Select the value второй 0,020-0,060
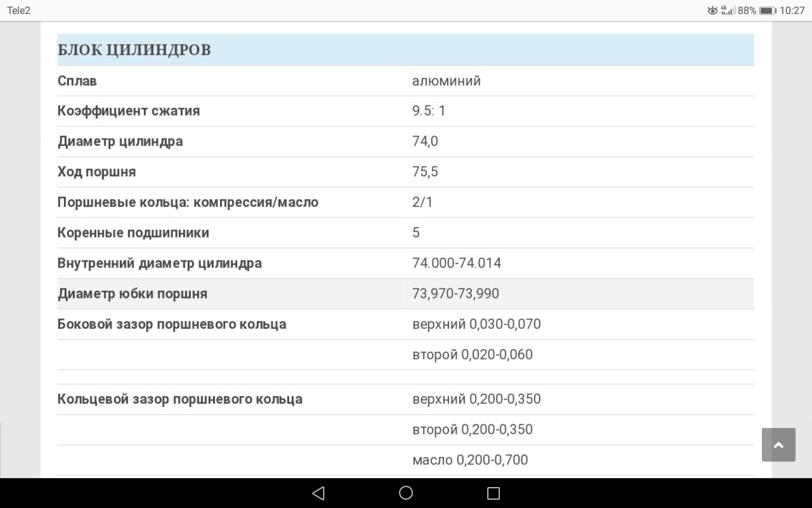 click(473, 354)
